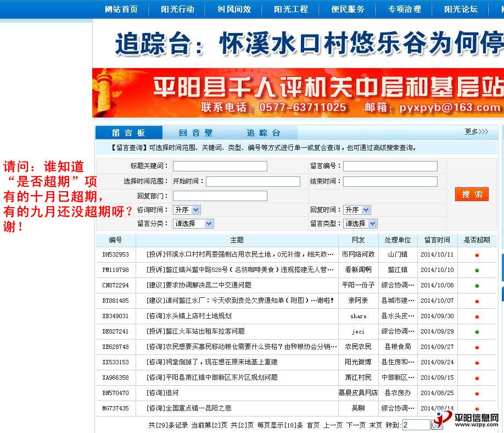Screen dimensions: 504x433
Task: Open the 便民服务 nav item
Action: [348, 9]
